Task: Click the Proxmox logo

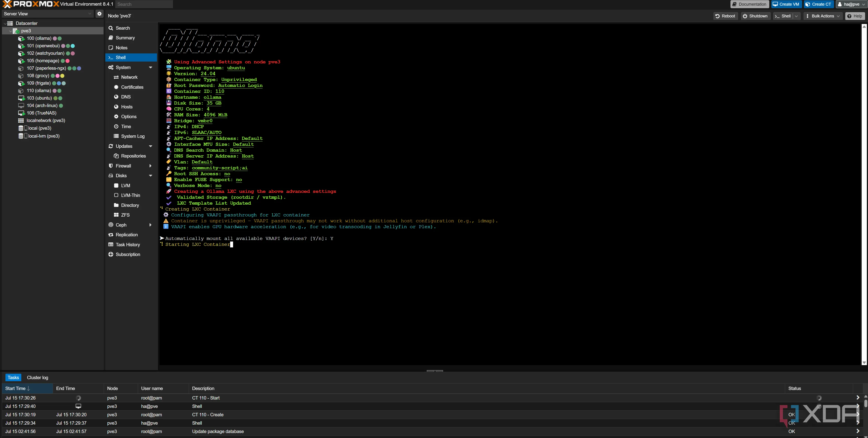Action: click(31, 4)
